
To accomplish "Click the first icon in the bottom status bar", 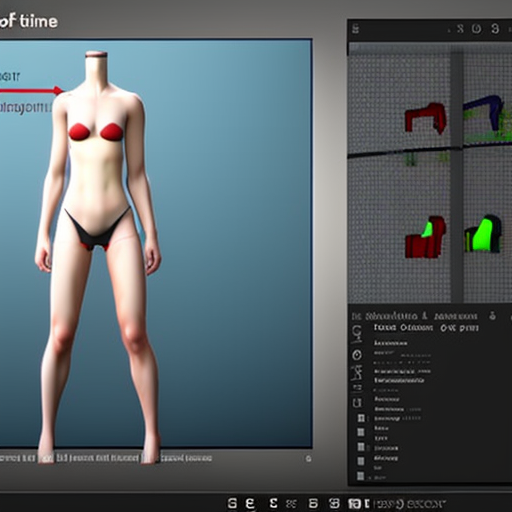I will click(232, 503).
